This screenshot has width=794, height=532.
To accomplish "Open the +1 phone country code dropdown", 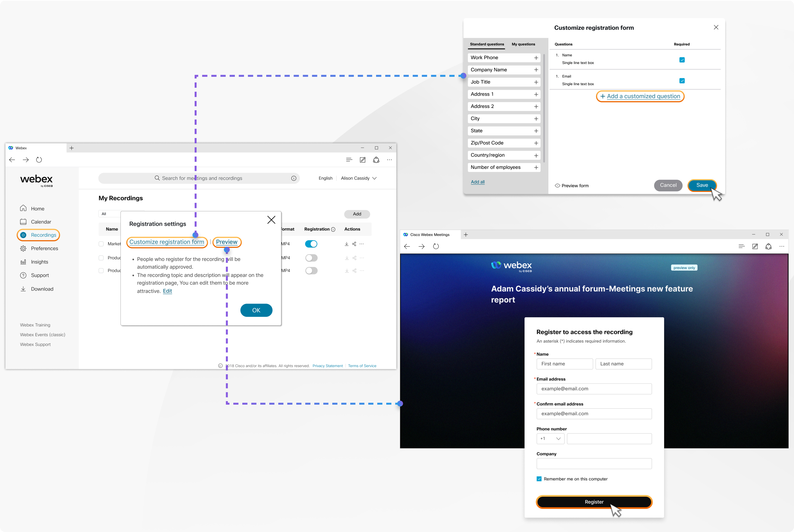I will tap(550, 438).
